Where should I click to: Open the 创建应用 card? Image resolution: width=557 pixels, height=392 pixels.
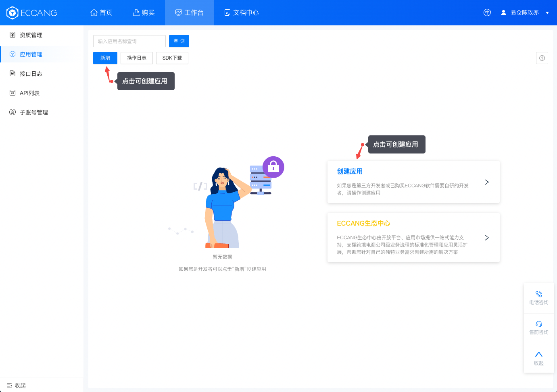(413, 182)
